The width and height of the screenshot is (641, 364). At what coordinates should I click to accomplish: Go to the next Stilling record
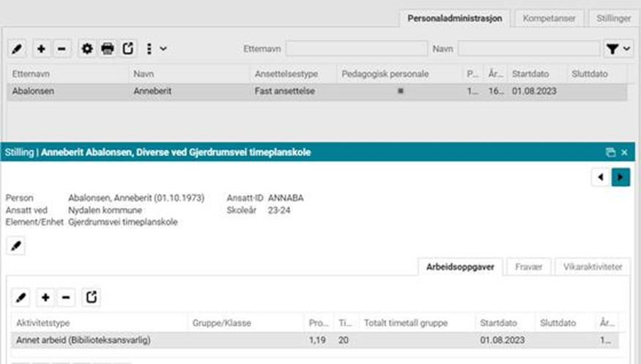coord(620,178)
